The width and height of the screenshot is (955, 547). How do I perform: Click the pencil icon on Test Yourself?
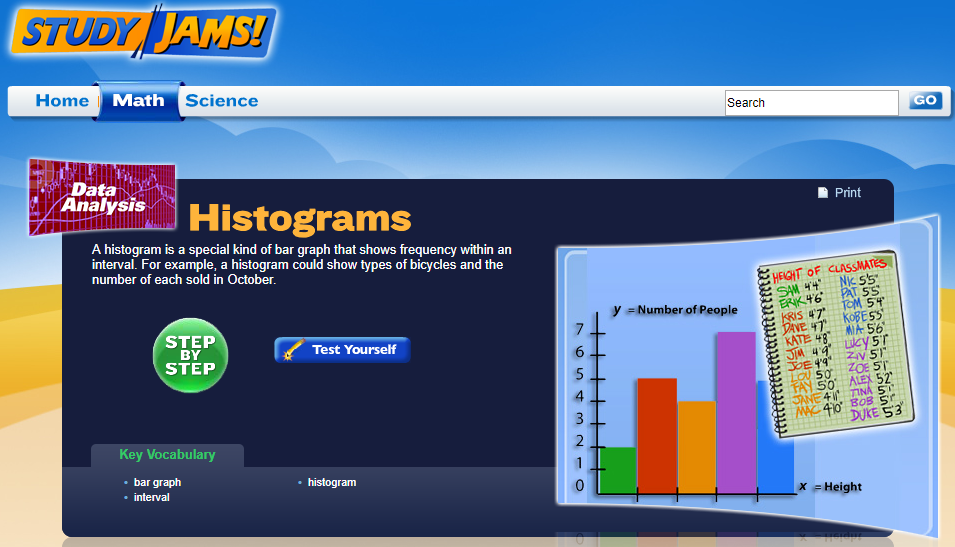point(295,350)
